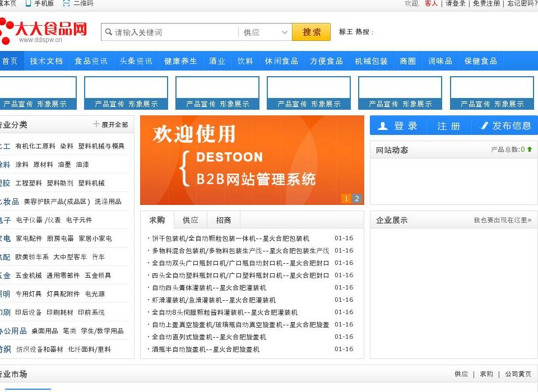Type keywords in the 请输入关键词 search field
Screen dimensions: 538x392
[169, 32]
